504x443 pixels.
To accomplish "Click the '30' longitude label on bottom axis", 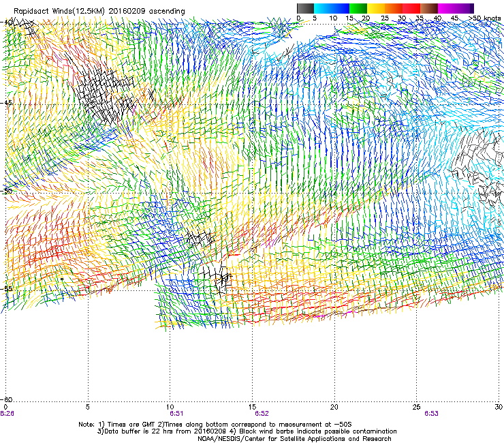I will (x=499, y=407).
